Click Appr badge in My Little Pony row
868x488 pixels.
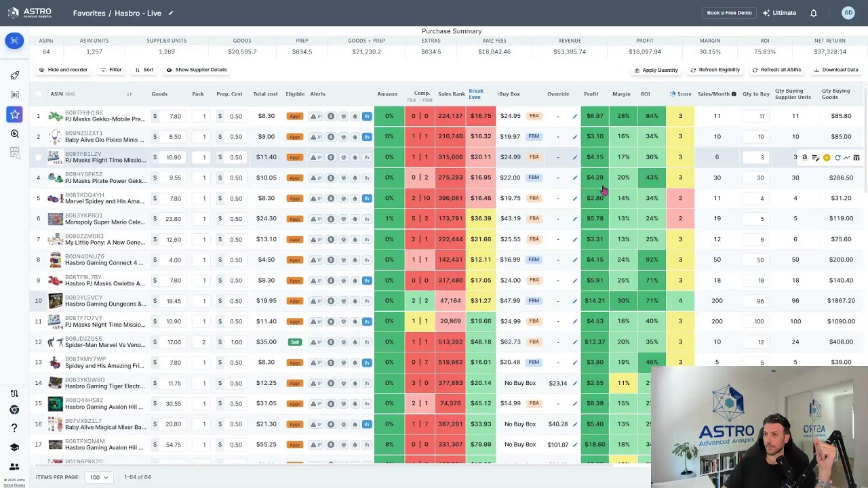(294, 239)
